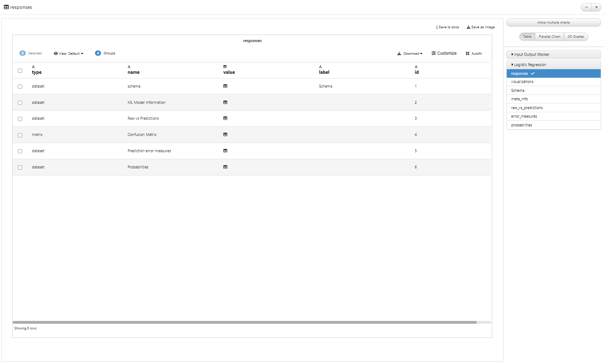This screenshot has height=364, width=606.
Task: Open table icon for Confusion Matrix row
Action: tap(225, 135)
